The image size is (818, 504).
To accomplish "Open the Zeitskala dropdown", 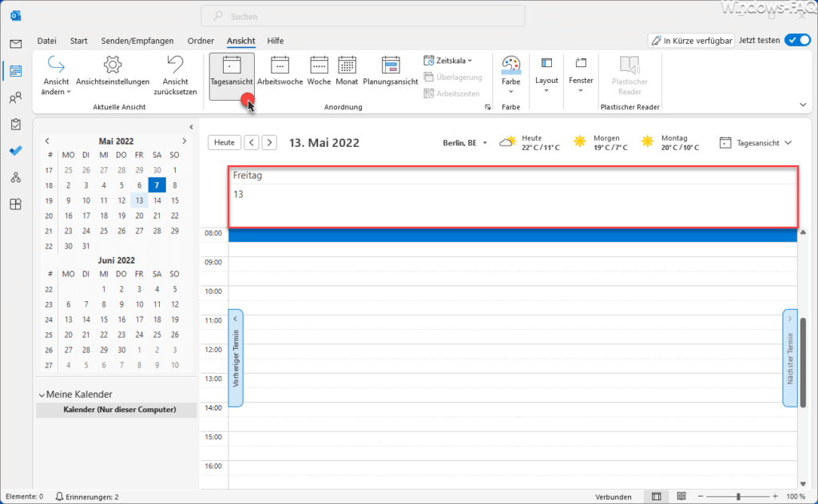I will (448, 61).
